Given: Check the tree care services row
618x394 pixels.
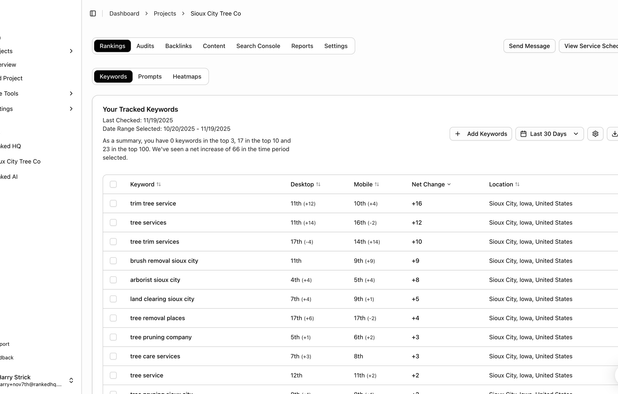Looking at the screenshot, I should pos(113,356).
